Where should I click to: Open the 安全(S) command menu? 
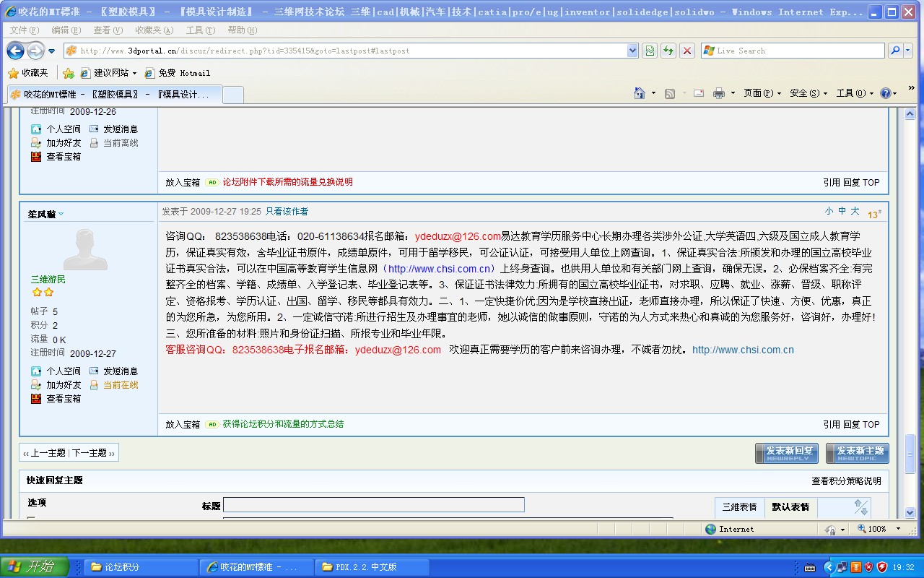pyautogui.click(x=808, y=93)
